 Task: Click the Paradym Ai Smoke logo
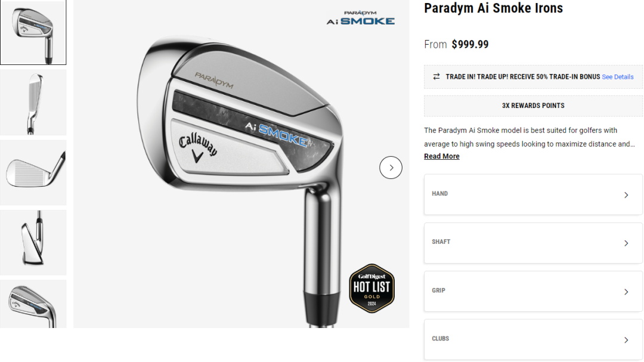point(361,18)
